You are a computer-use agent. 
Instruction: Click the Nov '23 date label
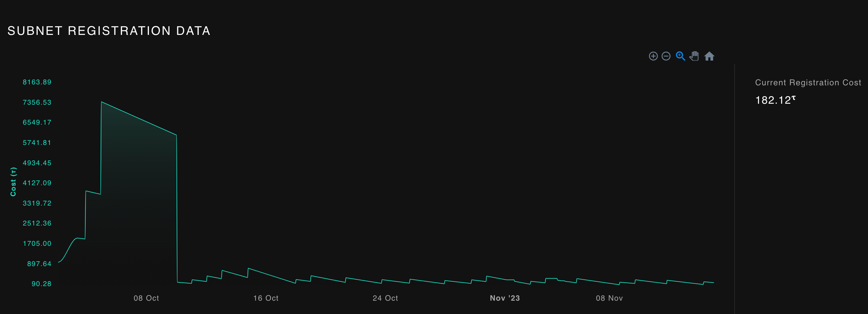pos(505,298)
